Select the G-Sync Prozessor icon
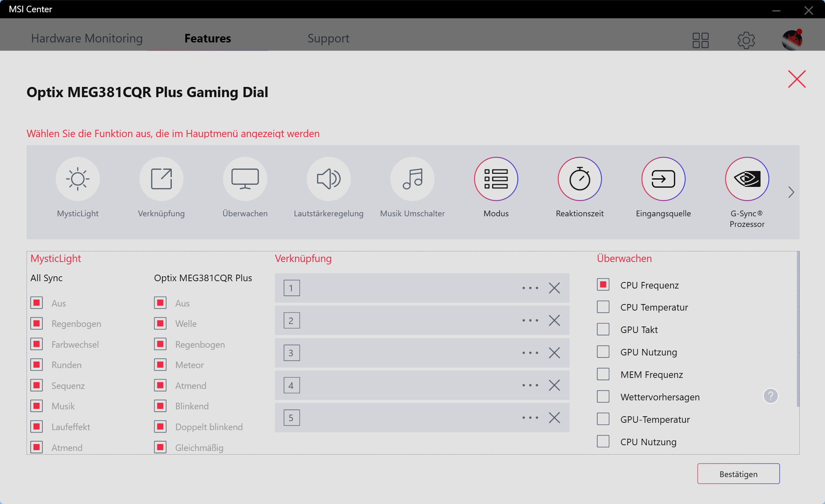This screenshot has width=825, height=504. click(747, 179)
